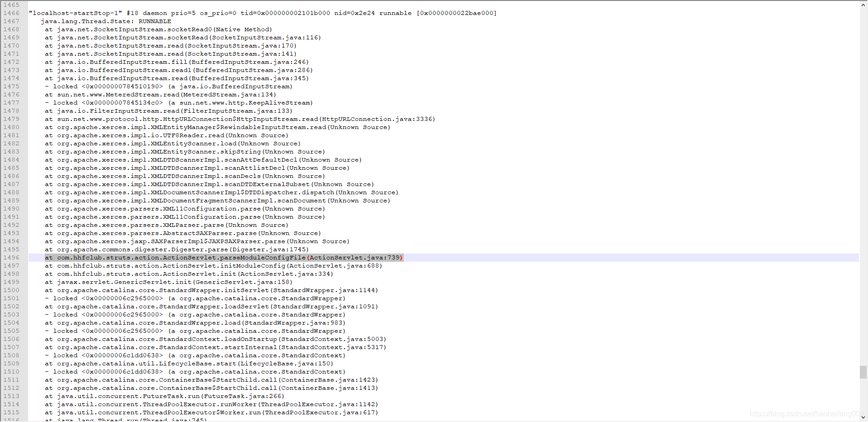Image resolution: width=868 pixels, height=422 pixels.
Task: Click the StandardContext.startInternal line
Action: pos(216,347)
